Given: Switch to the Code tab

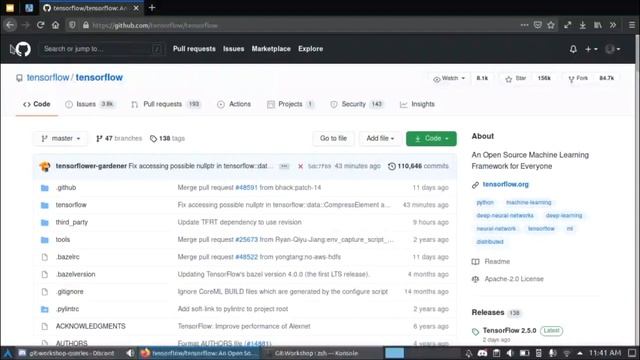Looking at the screenshot, I should tap(37, 104).
